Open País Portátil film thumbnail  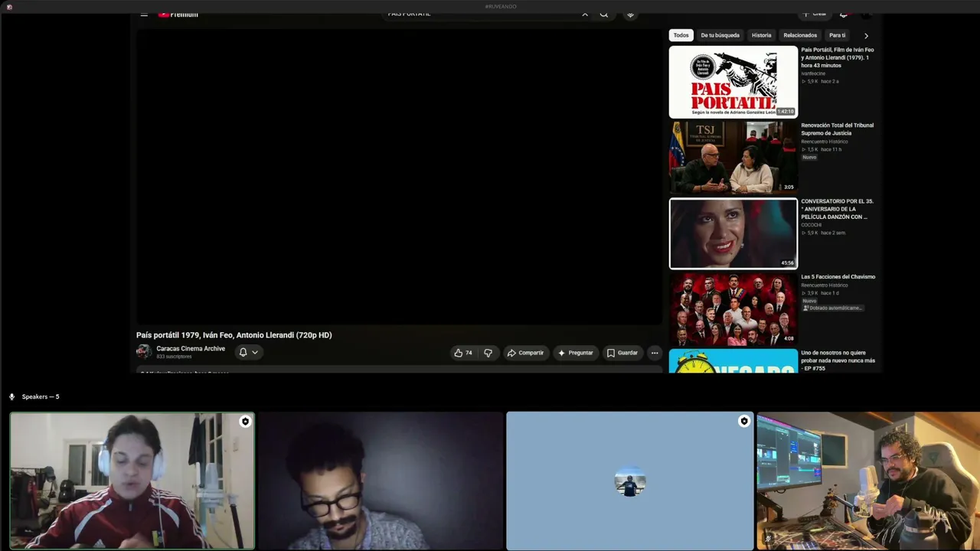pyautogui.click(x=733, y=82)
